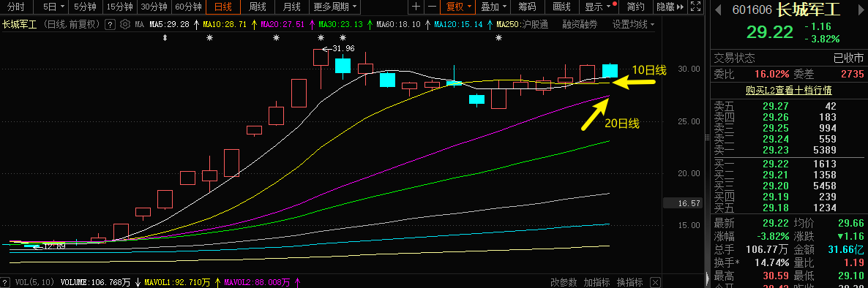This screenshot has width=868, height=288.
Task: Click the 换指标 change indicator button
Action: coord(629,282)
